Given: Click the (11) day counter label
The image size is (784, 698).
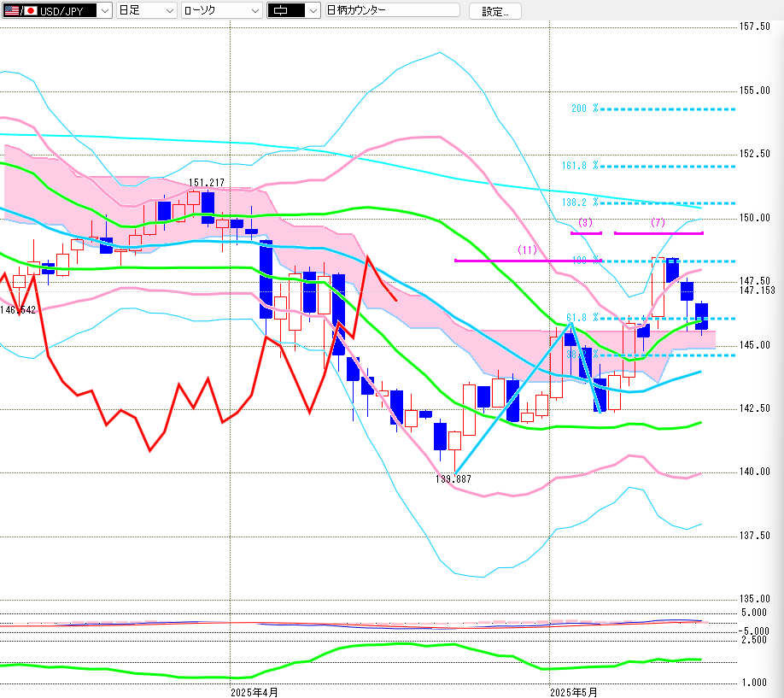Looking at the screenshot, I should click(527, 249).
